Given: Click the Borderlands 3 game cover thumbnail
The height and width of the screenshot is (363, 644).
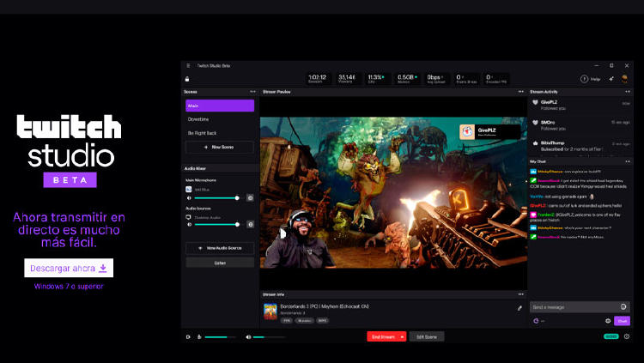Looking at the screenshot, I should (x=270, y=312).
